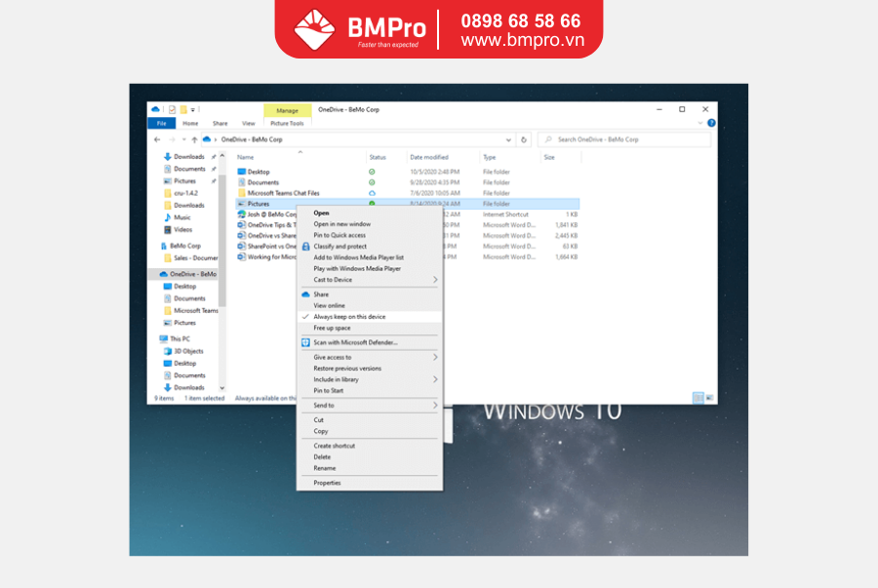Refresh the OneDrive folder listing
The height and width of the screenshot is (588, 878).
point(524,139)
